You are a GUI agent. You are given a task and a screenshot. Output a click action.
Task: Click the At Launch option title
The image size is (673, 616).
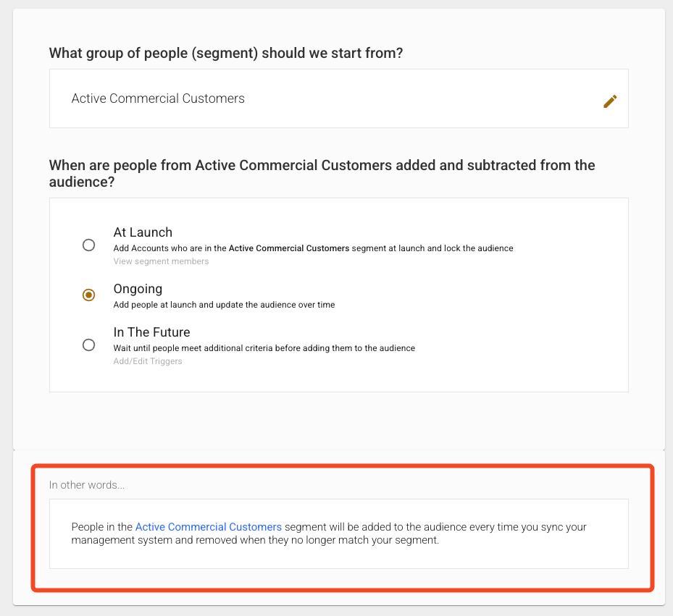pyautogui.click(x=143, y=232)
